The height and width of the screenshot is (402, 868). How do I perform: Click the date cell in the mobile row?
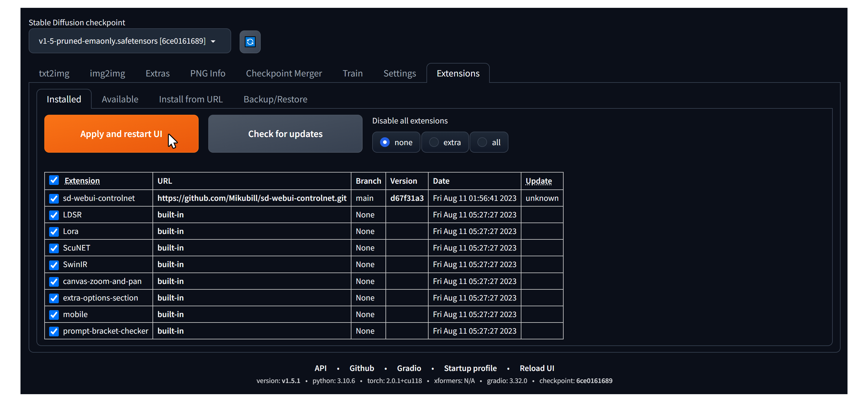coord(474,314)
